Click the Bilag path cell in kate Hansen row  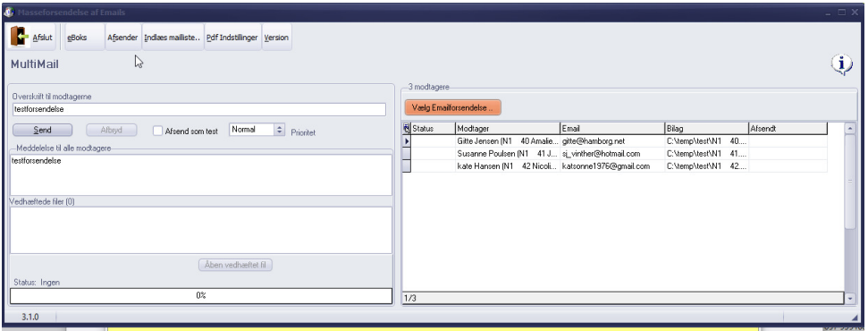[706, 165]
